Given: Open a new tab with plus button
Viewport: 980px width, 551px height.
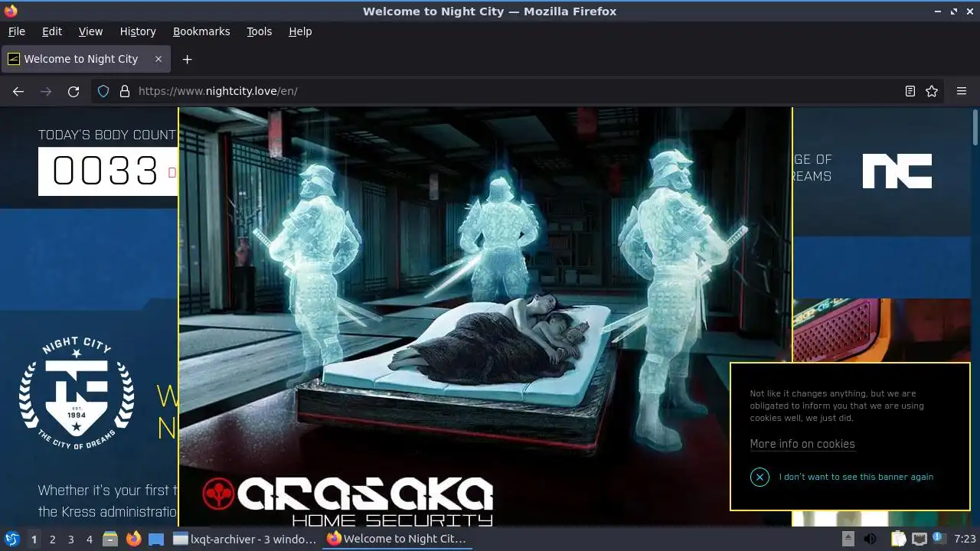Looking at the screenshot, I should click(187, 59).
